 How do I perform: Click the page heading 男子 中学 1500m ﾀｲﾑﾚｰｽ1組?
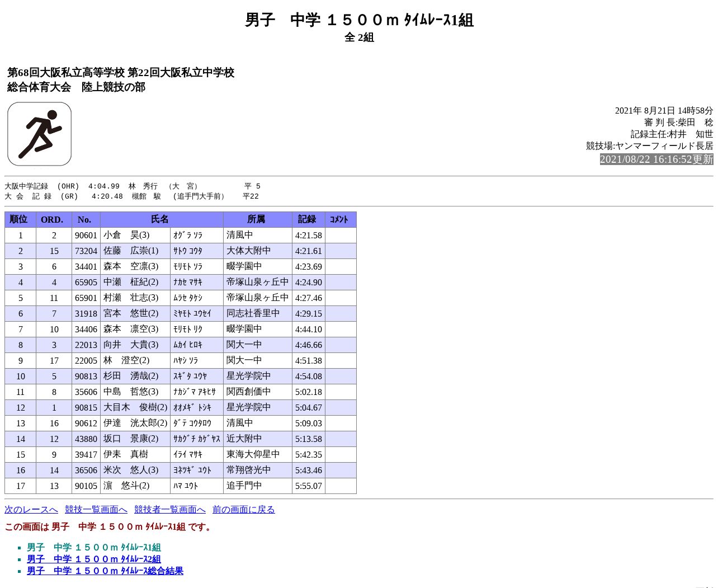359,20
